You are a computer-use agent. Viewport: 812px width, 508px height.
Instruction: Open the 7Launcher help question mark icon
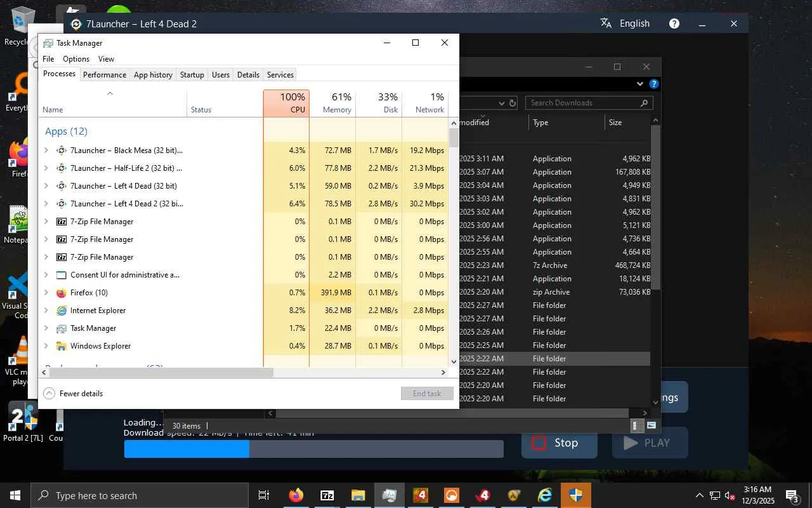(x=674, y=23)
